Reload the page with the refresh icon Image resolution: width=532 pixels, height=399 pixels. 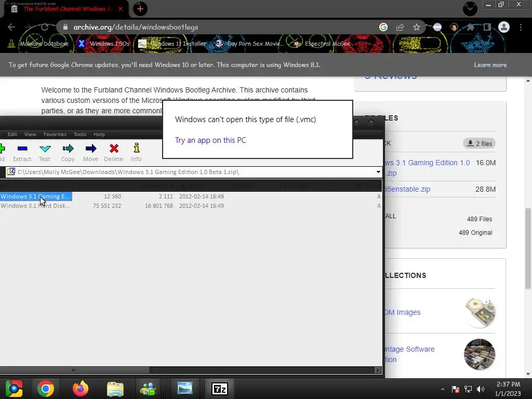pyautogui.click(x=45, y=27)
